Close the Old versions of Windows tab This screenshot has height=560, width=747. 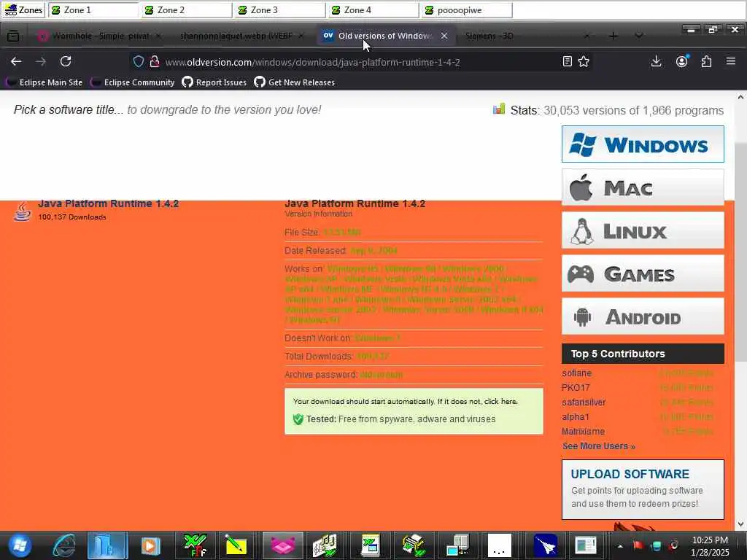[x=444, y=36]
